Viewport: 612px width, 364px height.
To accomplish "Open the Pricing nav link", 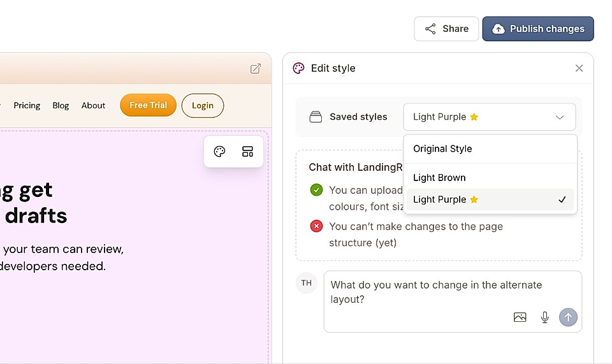I will [x=27, y=105].
